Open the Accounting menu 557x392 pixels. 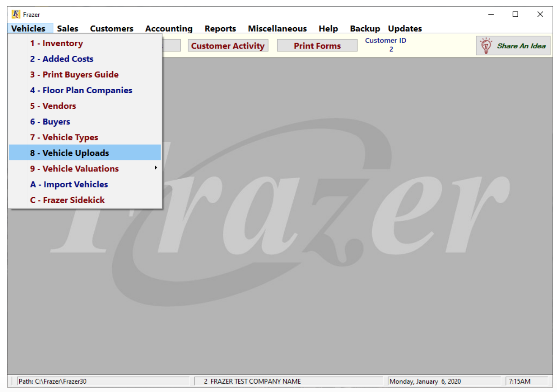168,28
